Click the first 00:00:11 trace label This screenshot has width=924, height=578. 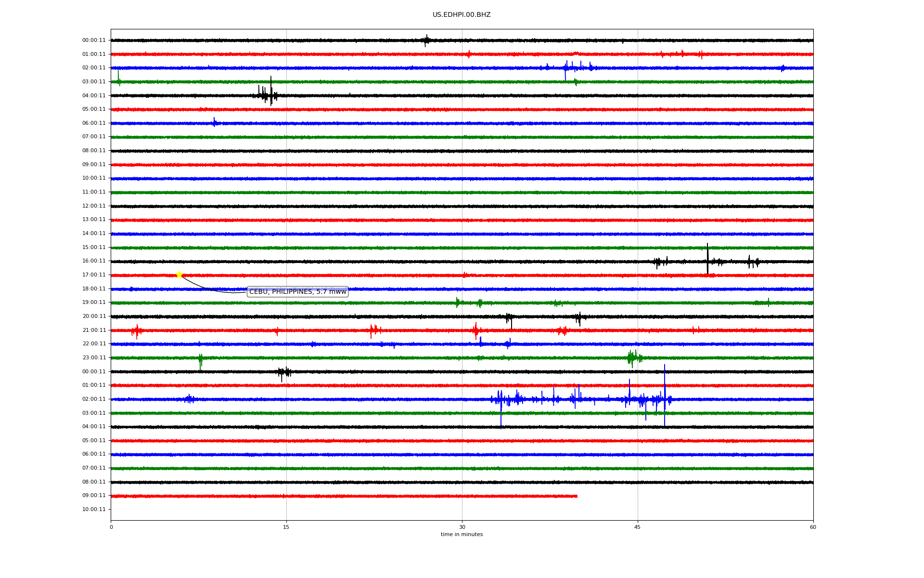click(x=94, y=40)
